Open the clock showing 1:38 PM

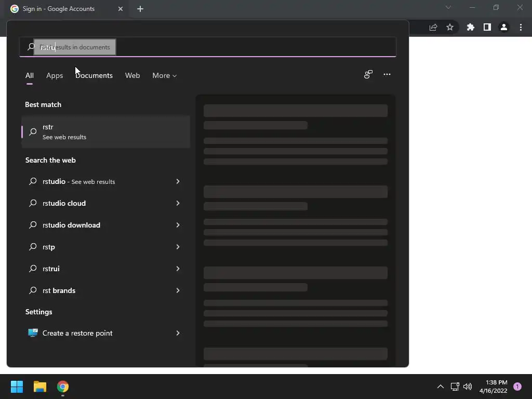(494, 387)
